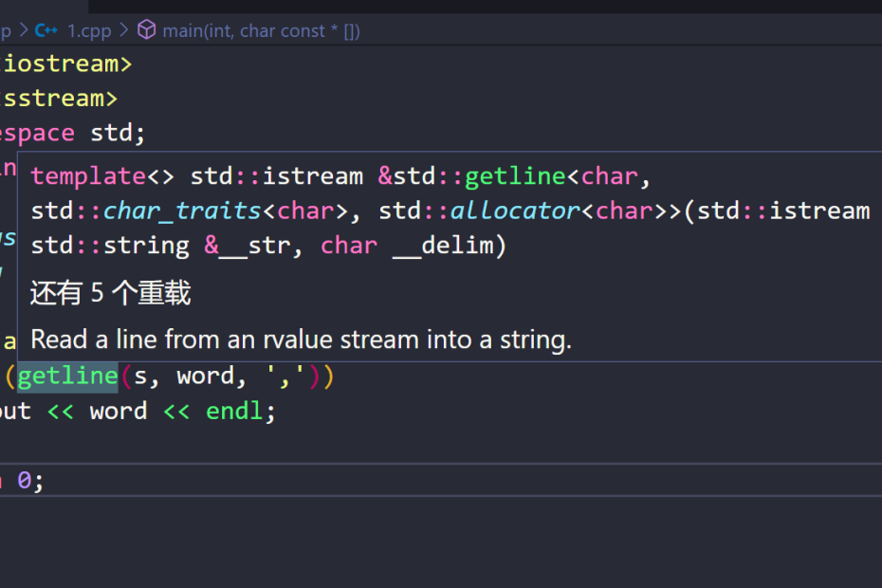Open main(int, char const * []) breadcrumb
882x588 pixels.
click(x=261, y=30)
